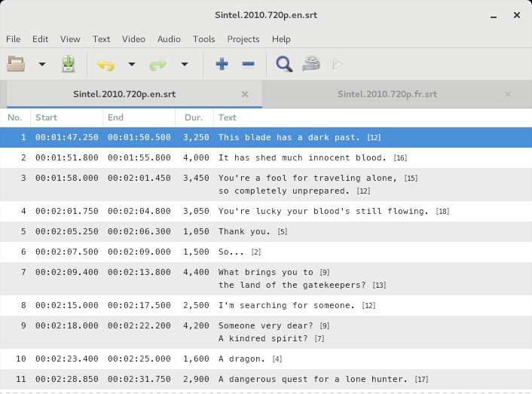
Task: Open find with the magnifier icon
Action: [x=284, y=64]
